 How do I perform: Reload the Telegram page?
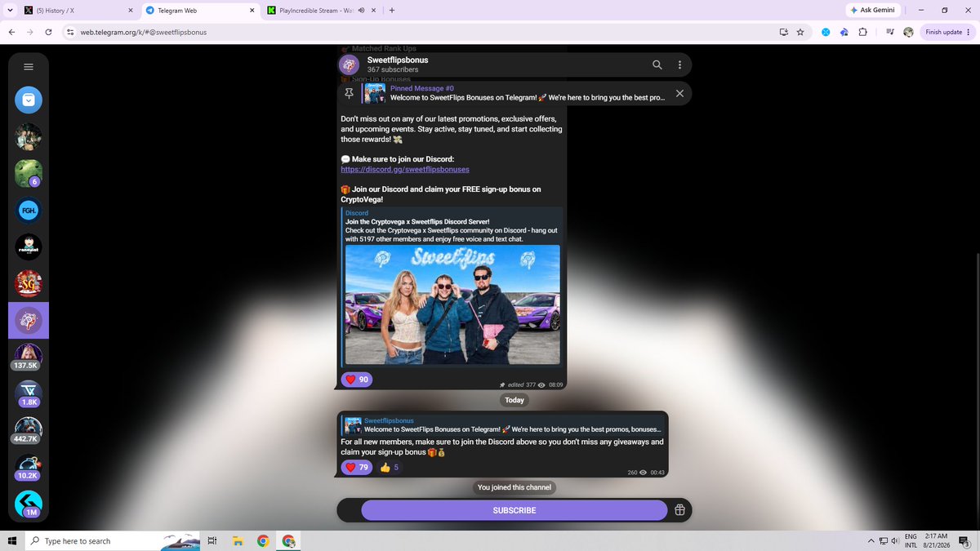(x=49, y=32)
